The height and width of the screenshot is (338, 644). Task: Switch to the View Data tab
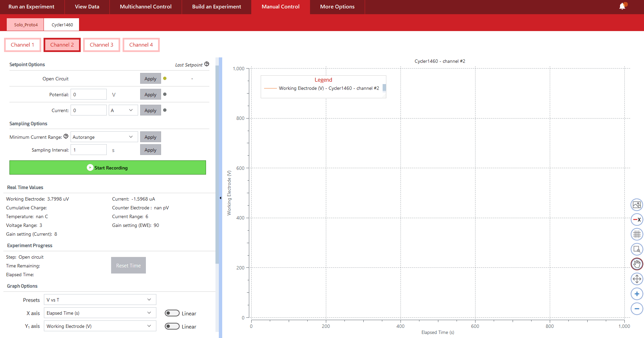click(87, 7)
